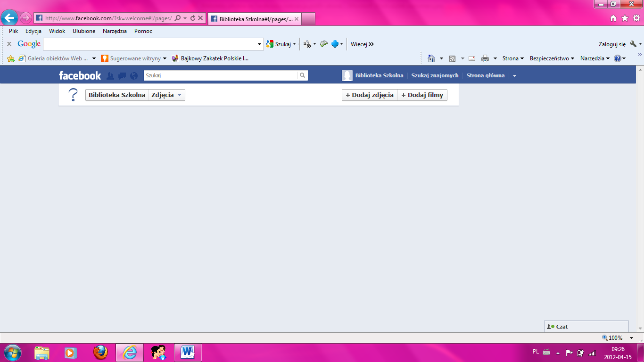The image size is (644, 362).
Task: Expand the Więcej toolbar overflow
Action: pos(362,44)
